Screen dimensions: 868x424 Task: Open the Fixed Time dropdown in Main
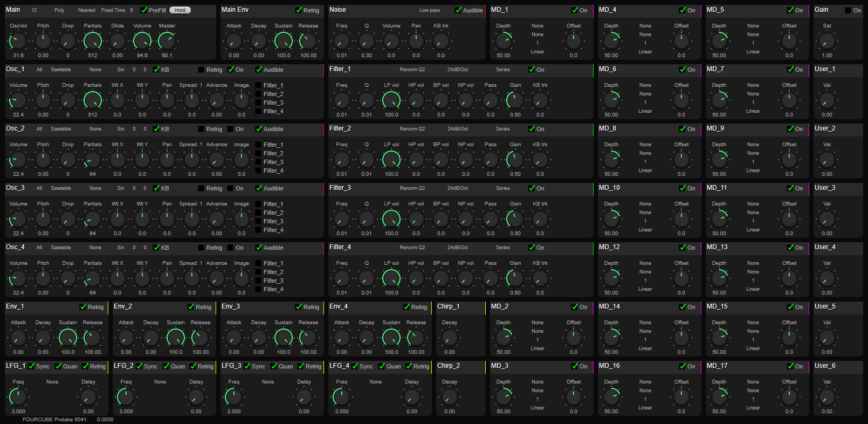(113, 10)
